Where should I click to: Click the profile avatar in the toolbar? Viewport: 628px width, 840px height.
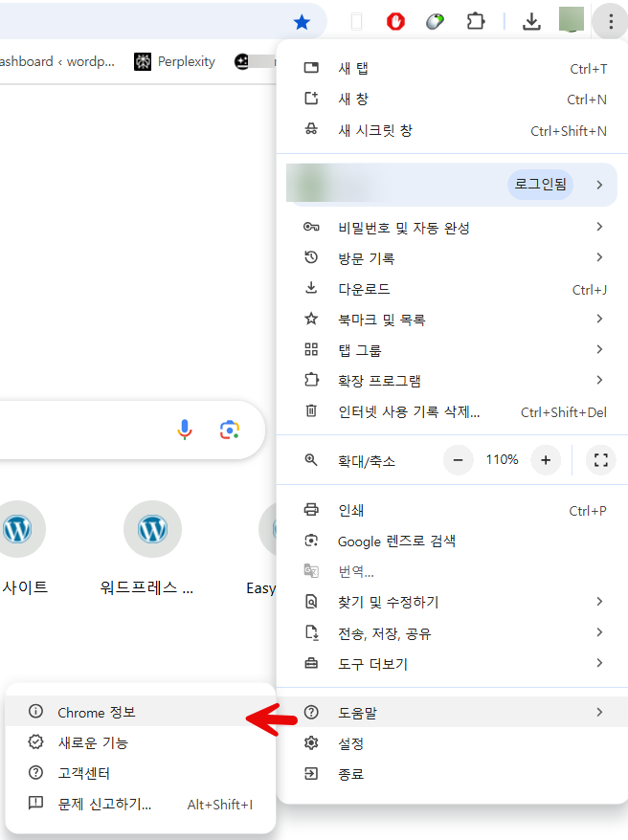[x=572, y=20]
